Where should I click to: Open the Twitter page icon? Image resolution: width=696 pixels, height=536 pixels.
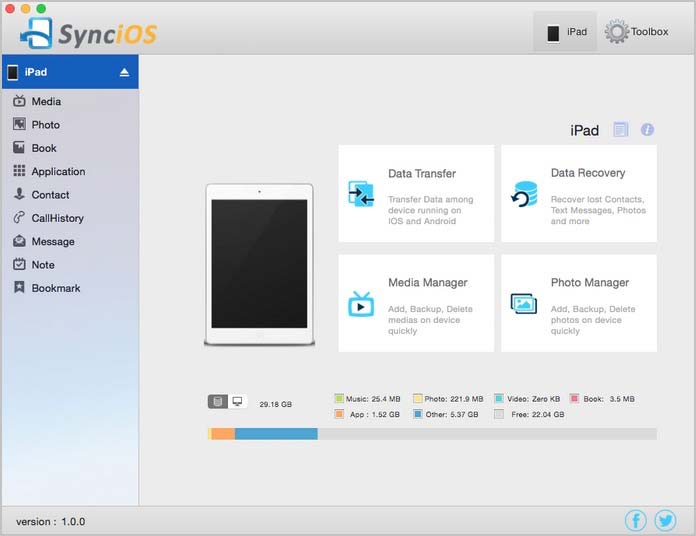point(665,520)
